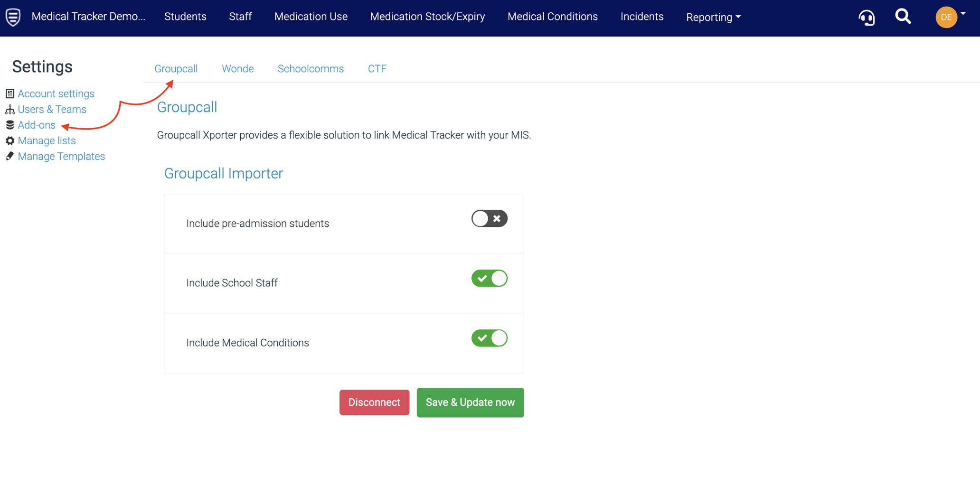Select the Groupcall tab
The image size is (980, 495).
coord(176,69)
